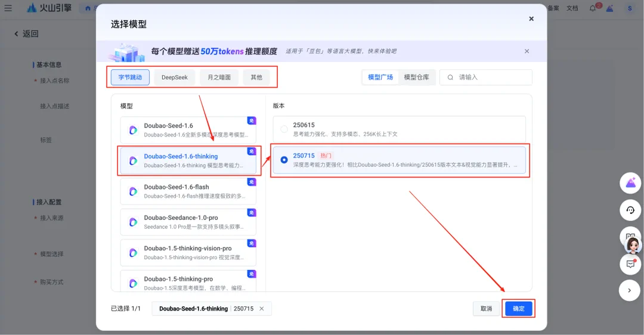Click the 基本信息 section heading
This screenshot has height=335, width=644.
(49, 65)
